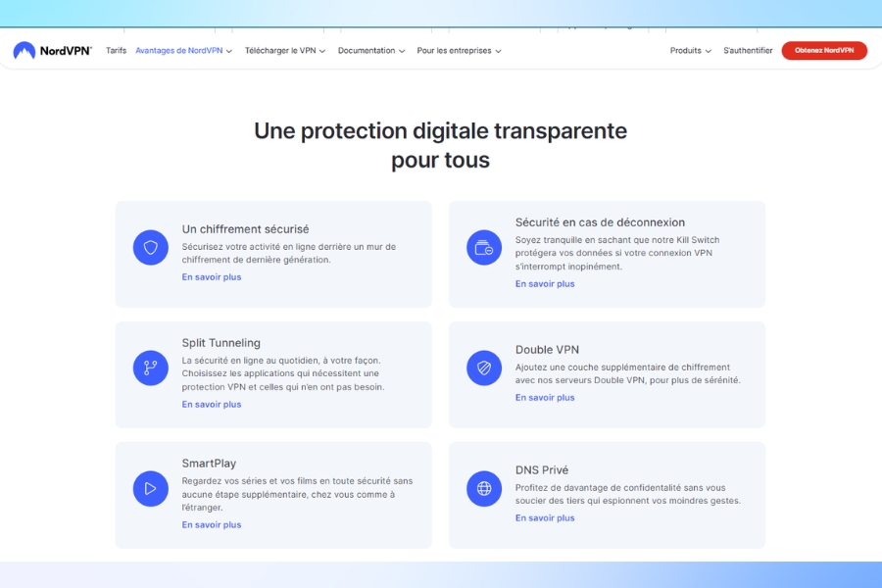Open the Documentation dropdown

[371, 51]
